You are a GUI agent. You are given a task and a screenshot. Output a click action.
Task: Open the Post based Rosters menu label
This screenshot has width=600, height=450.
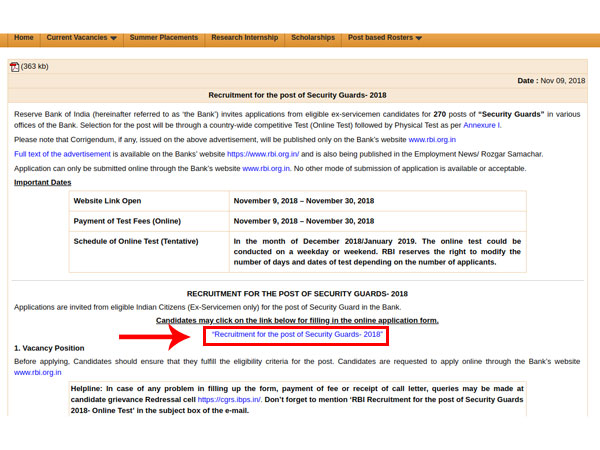(x=380, y=38)
